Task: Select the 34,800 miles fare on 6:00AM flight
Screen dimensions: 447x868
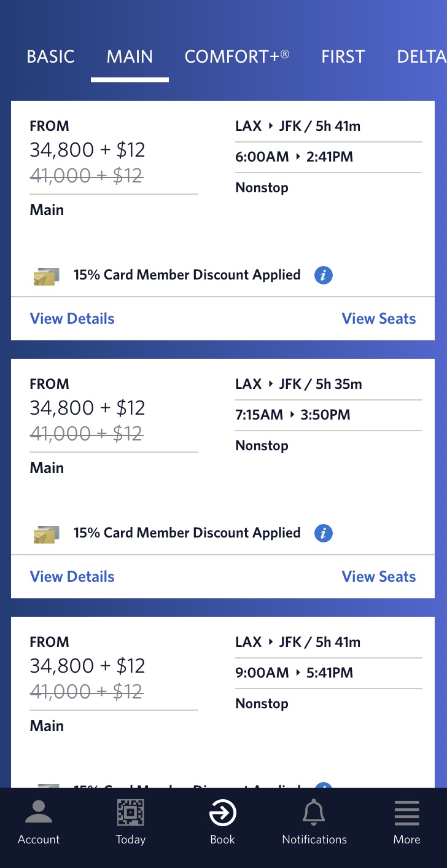Action: 87,150
